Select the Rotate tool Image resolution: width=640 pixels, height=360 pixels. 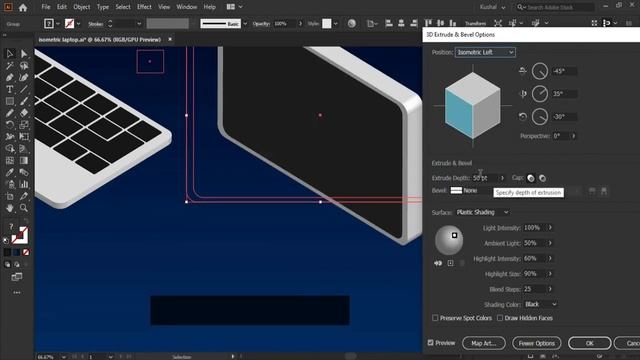(x=10, y=124)
